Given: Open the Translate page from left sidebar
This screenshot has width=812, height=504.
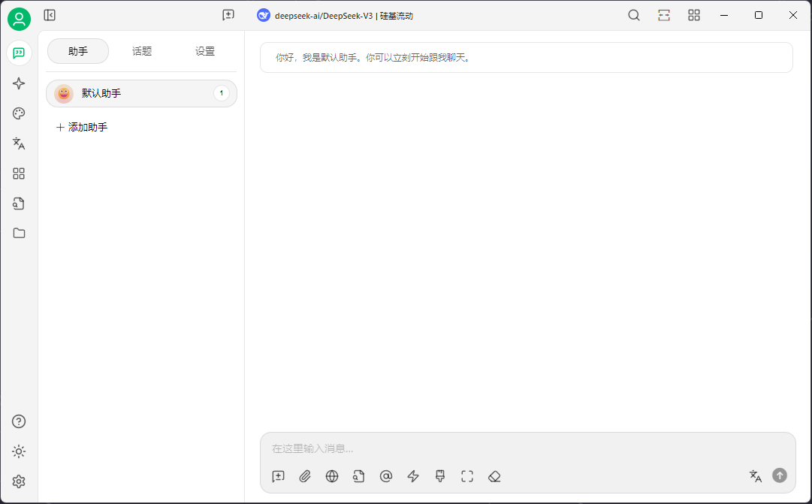Looking at the screenshot, I should (x=19, y=143).
